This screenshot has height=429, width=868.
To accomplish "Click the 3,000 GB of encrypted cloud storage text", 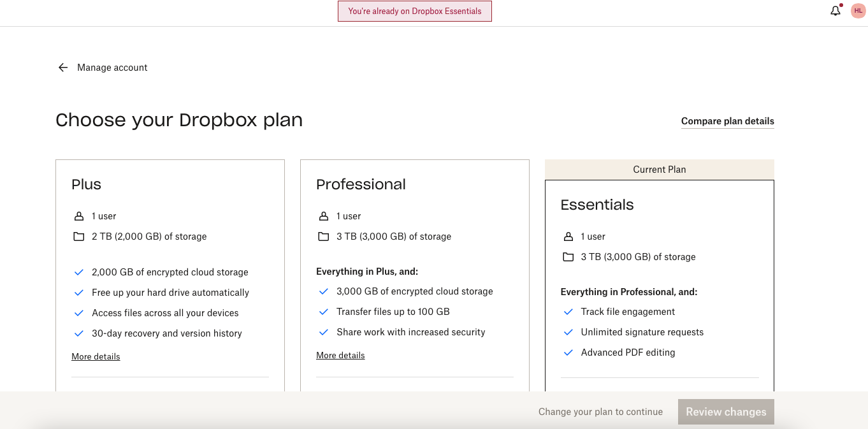I will click(415, 291).
